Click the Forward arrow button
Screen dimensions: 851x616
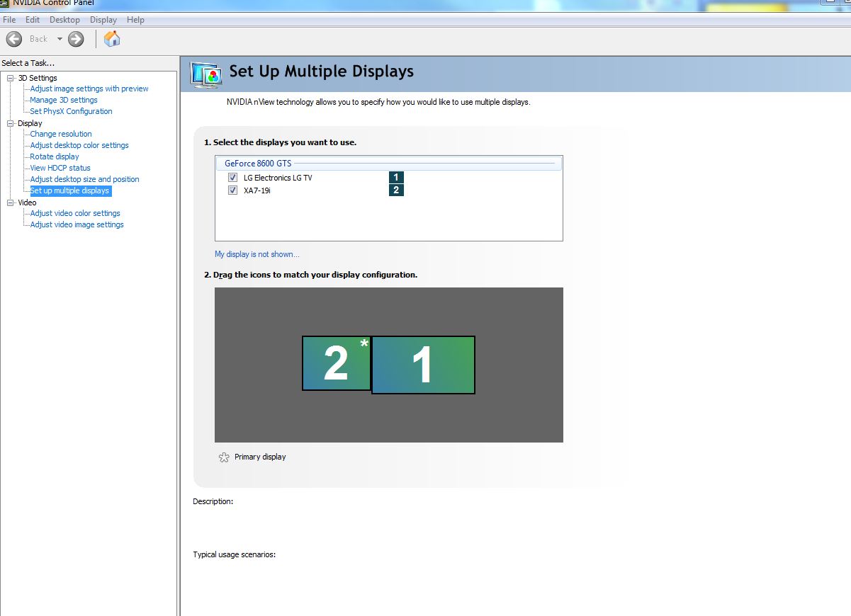pyautogui.click(x=76, y=39)
